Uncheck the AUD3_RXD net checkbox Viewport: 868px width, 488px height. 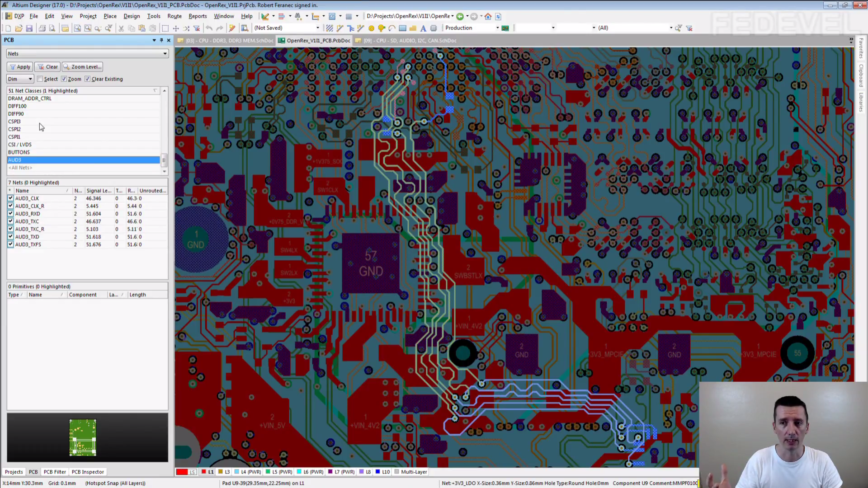(10, 214)
